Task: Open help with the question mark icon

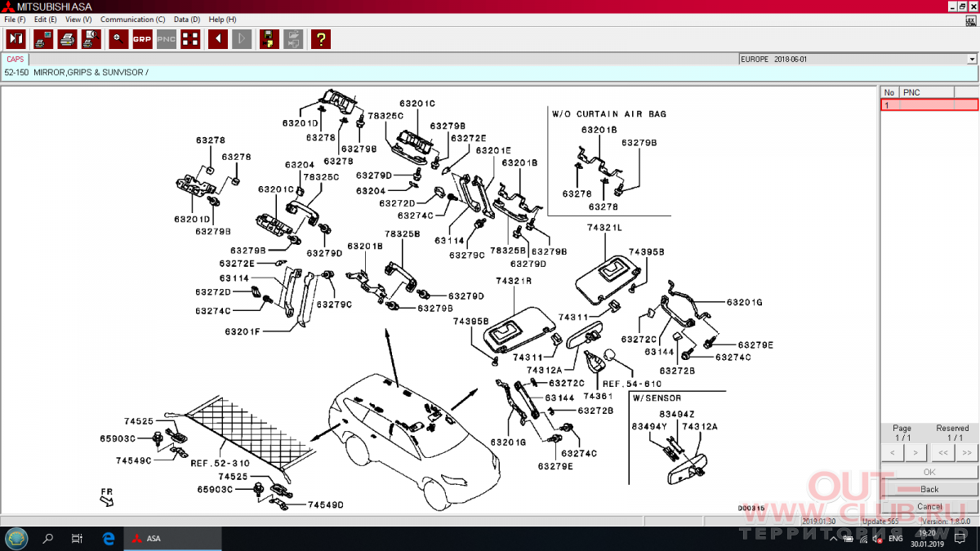Action: pos(320,38)
